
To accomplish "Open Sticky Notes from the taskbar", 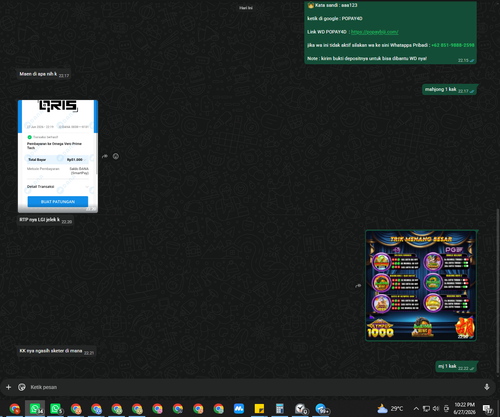I will tap(259, 409).
